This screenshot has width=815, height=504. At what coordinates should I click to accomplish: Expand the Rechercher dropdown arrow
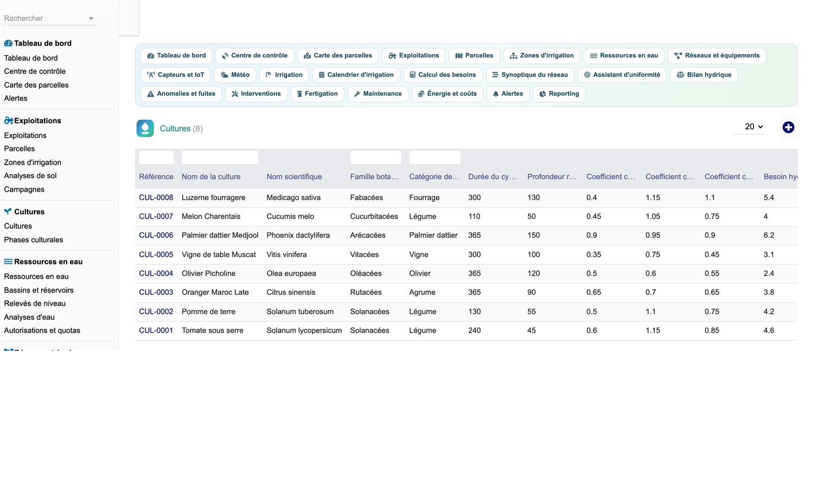click(x=91, y=19)
